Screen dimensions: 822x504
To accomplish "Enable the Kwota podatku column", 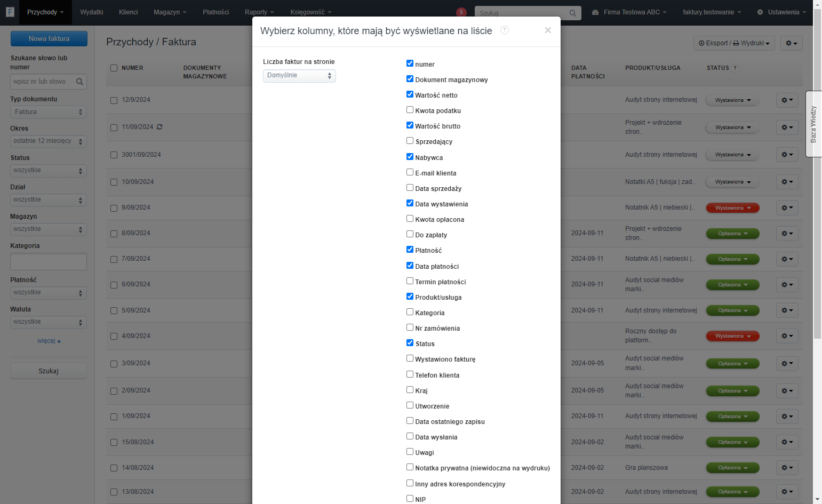I will click(x=410, y=110).
